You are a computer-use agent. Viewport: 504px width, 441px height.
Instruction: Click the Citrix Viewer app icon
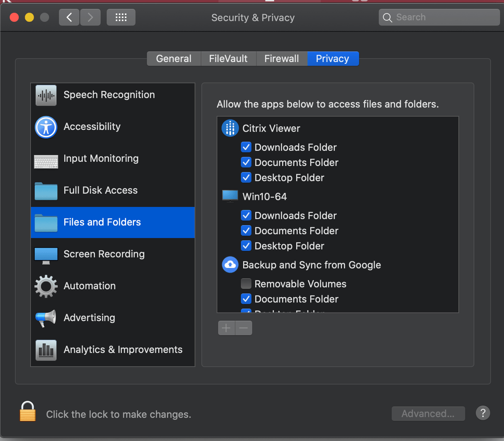(230, 128)
